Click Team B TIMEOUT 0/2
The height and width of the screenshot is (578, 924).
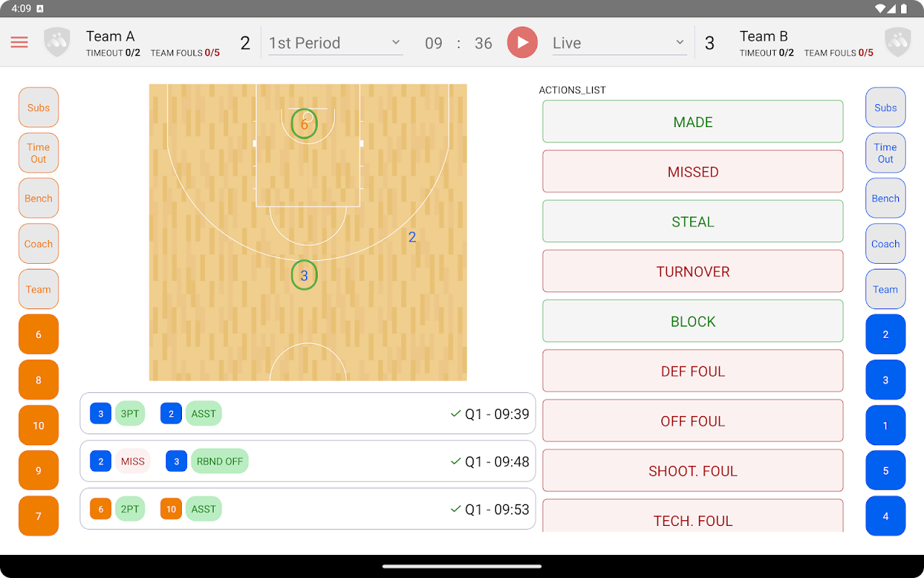(x=767, y=53)
